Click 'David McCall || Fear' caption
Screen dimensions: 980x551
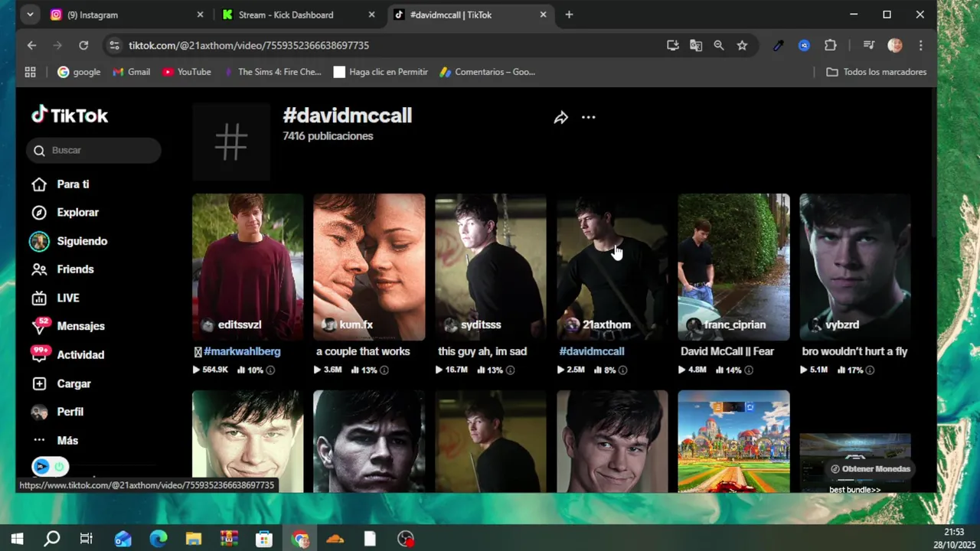pos(727,351)
